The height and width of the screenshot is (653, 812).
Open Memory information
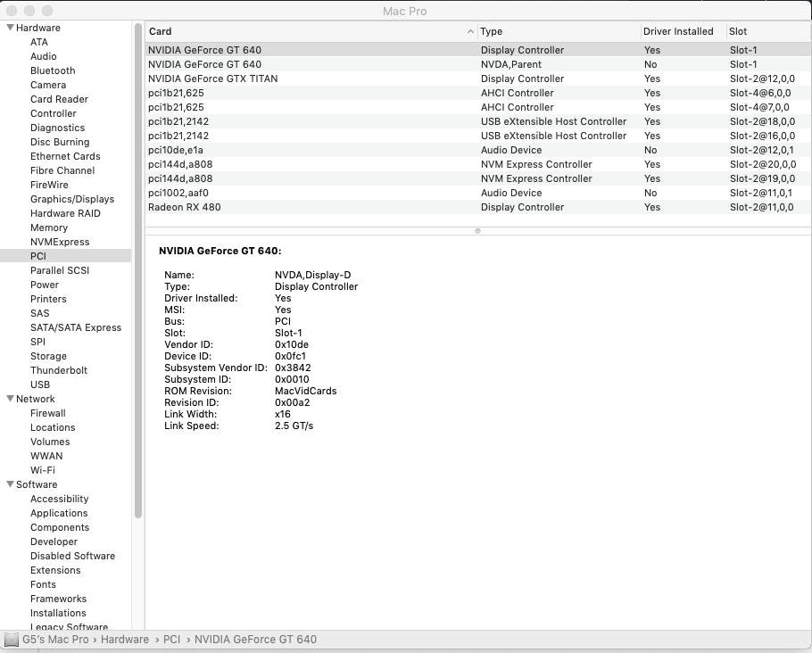49,227
